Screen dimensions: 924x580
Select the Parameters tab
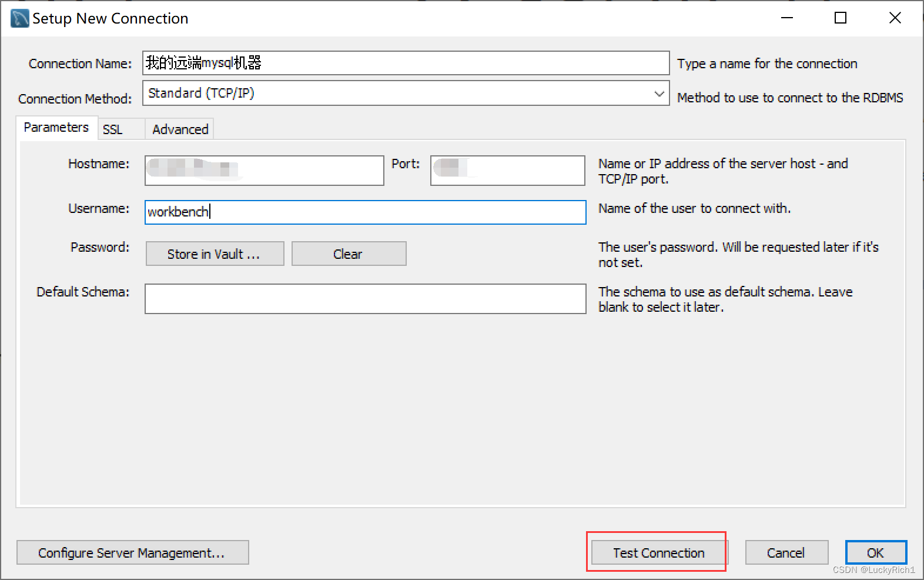[56, 128]
